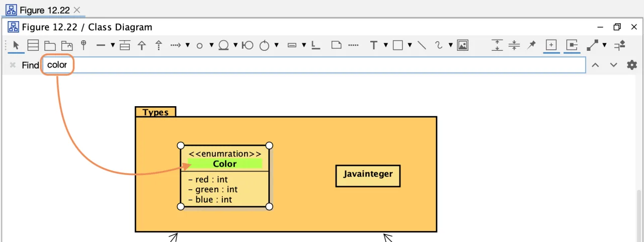Open Find settings gear

(632, 65)
